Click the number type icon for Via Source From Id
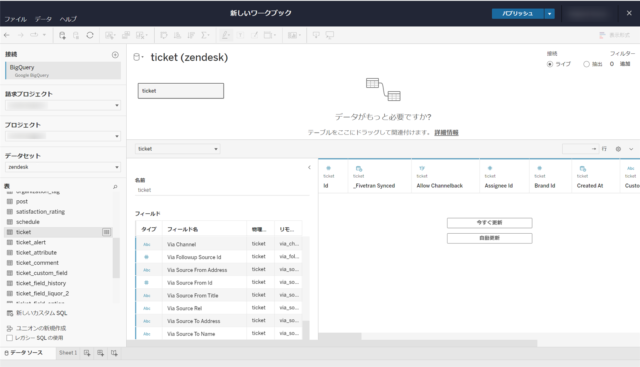This screenshot has height=367, width=640. coord(147,282)
